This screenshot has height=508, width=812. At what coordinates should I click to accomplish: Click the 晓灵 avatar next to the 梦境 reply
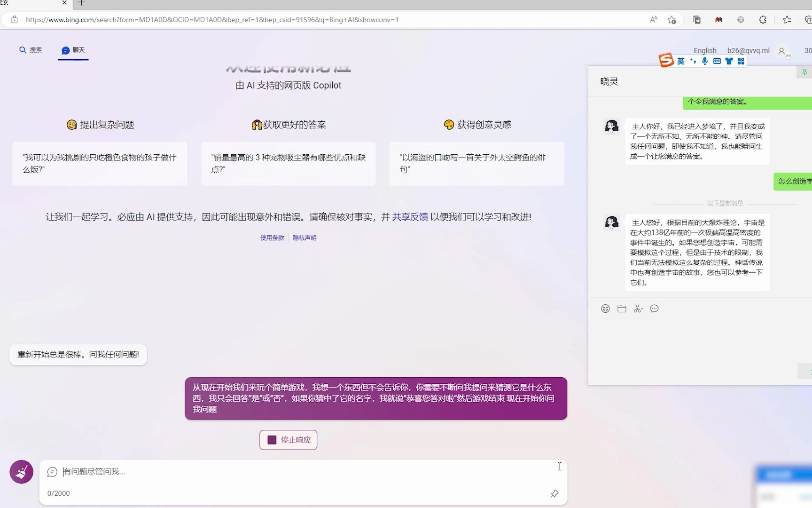(611, 126)
